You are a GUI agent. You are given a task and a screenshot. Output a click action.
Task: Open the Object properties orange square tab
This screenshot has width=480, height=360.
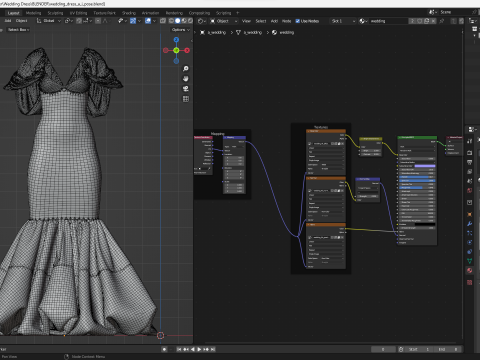coord(470,214)
